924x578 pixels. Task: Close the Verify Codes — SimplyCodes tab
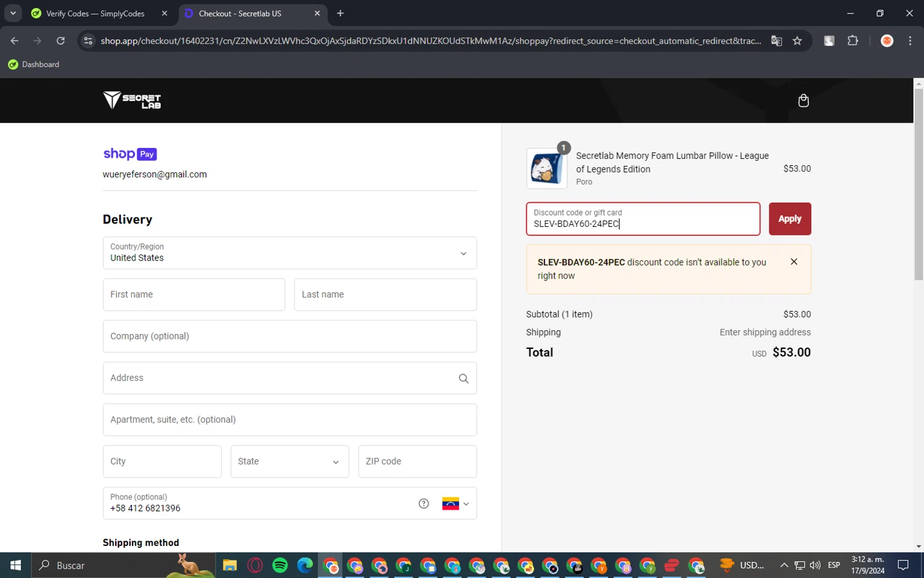point(164,14)
